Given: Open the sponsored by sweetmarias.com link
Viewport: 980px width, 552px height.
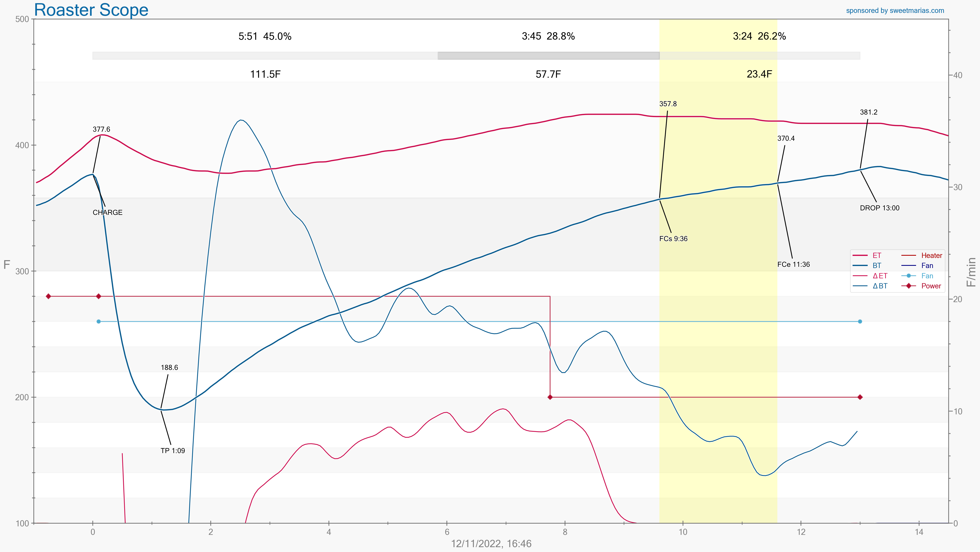Looking at the screenshot, I should tap(895, 11).
